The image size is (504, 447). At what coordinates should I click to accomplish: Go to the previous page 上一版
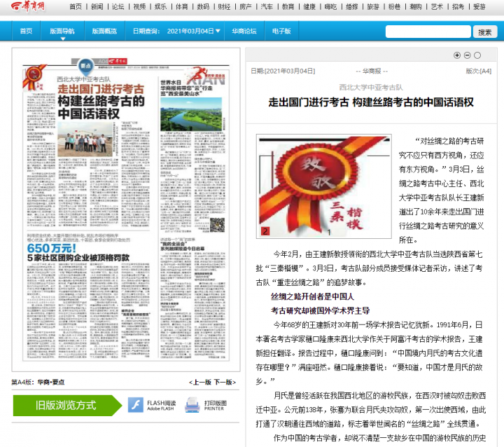click(201, 382)
